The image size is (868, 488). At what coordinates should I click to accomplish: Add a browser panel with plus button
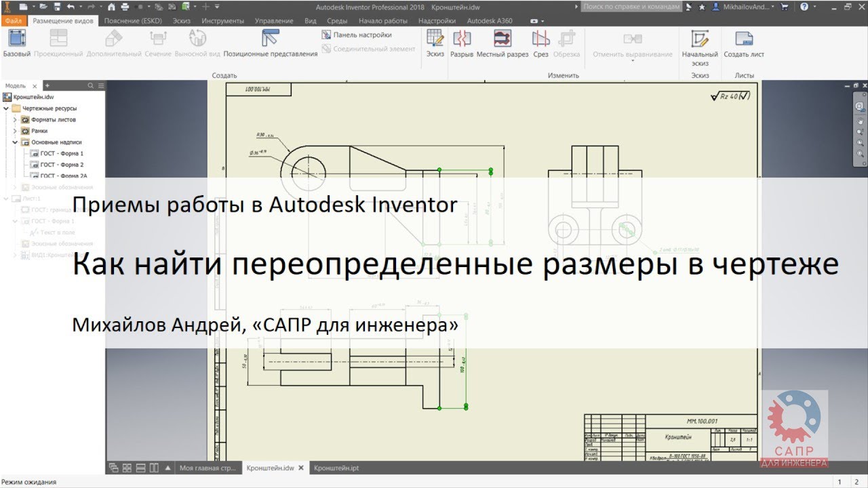tap(47, 86)
